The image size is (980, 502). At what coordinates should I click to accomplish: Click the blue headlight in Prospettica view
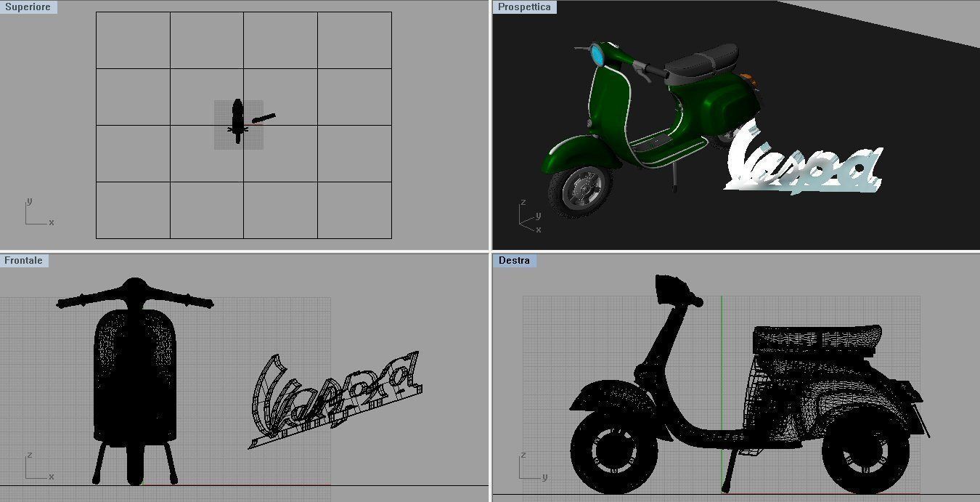coord(597,54)
